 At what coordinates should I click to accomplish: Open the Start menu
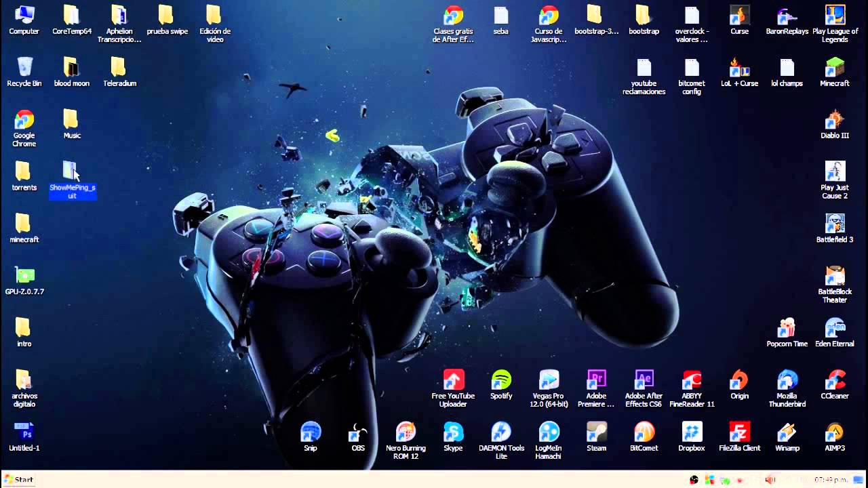coord(18,479)
